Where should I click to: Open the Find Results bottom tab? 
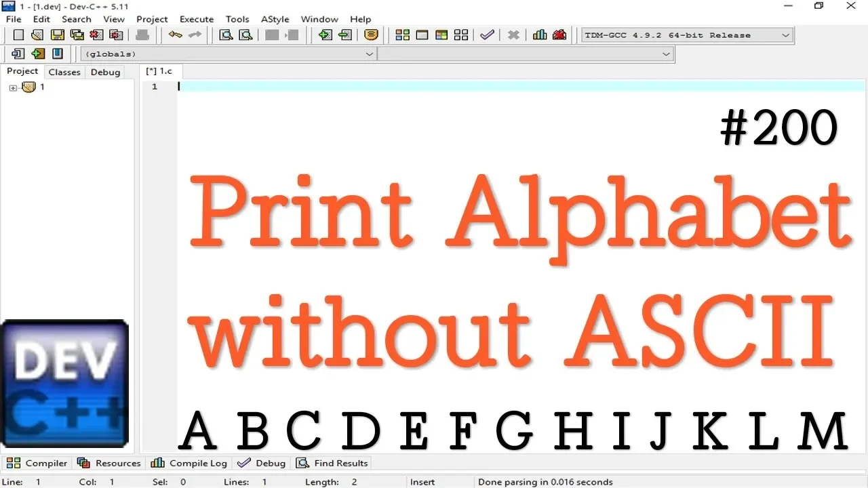point(332,463)
